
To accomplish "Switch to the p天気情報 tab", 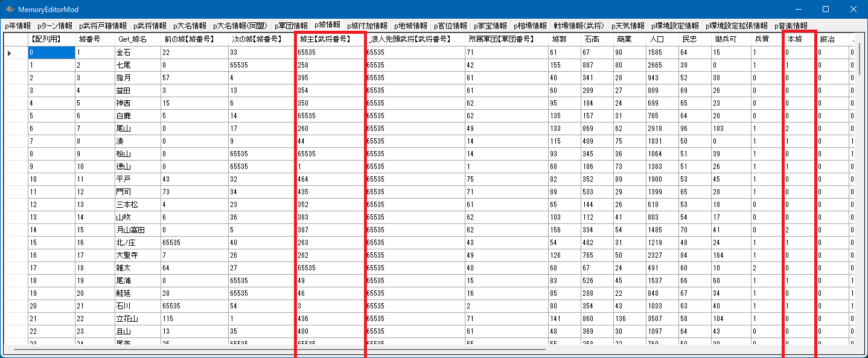I will 628,26.
